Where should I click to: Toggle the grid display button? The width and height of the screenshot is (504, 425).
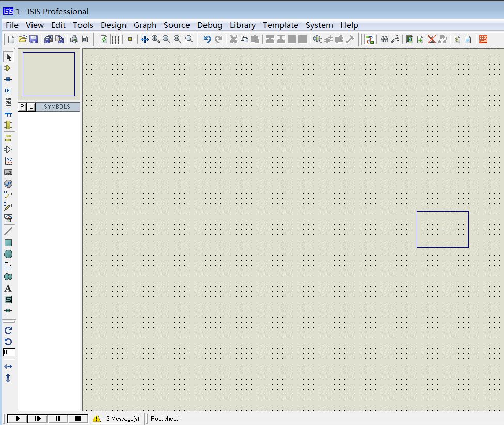tap(115, 40)
